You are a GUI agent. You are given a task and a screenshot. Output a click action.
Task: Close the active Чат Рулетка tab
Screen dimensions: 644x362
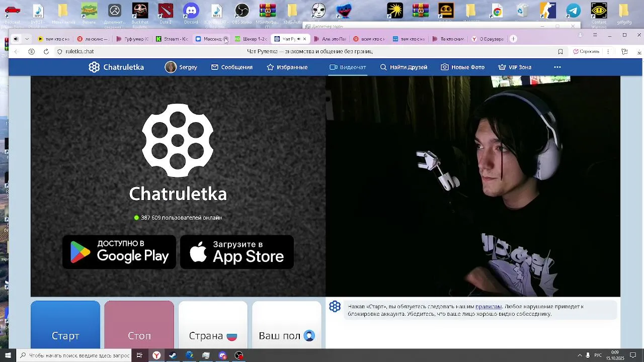point(304,39)
